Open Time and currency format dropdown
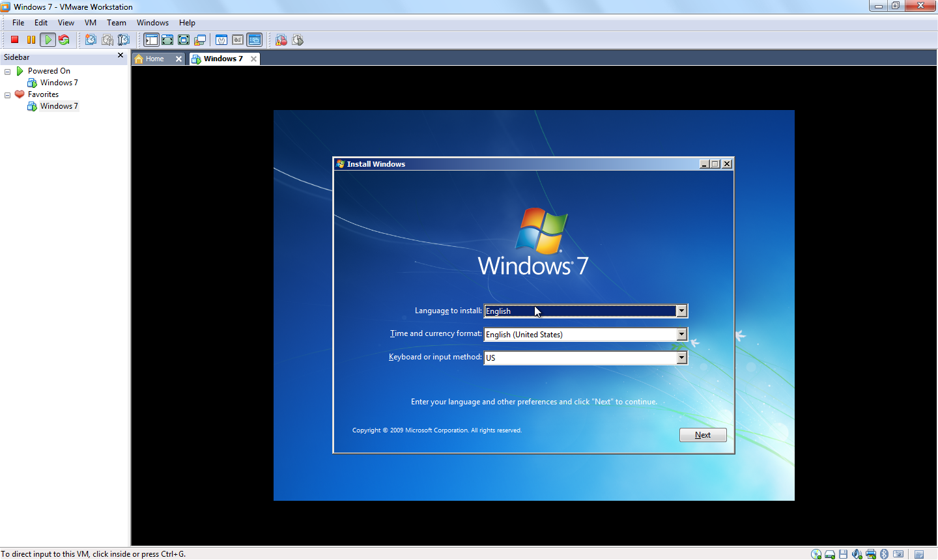 pos(681,335)
